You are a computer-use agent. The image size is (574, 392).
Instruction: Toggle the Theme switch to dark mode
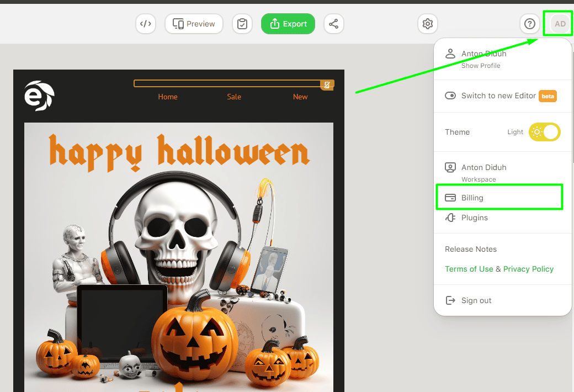click(544, 132)
